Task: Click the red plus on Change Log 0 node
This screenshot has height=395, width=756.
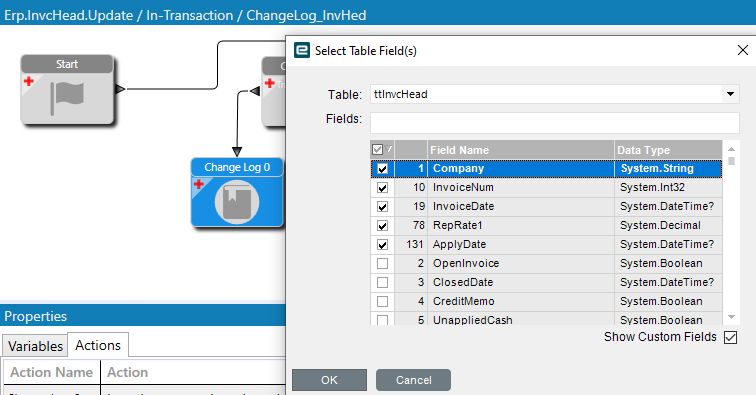Action: pos(199,184)
